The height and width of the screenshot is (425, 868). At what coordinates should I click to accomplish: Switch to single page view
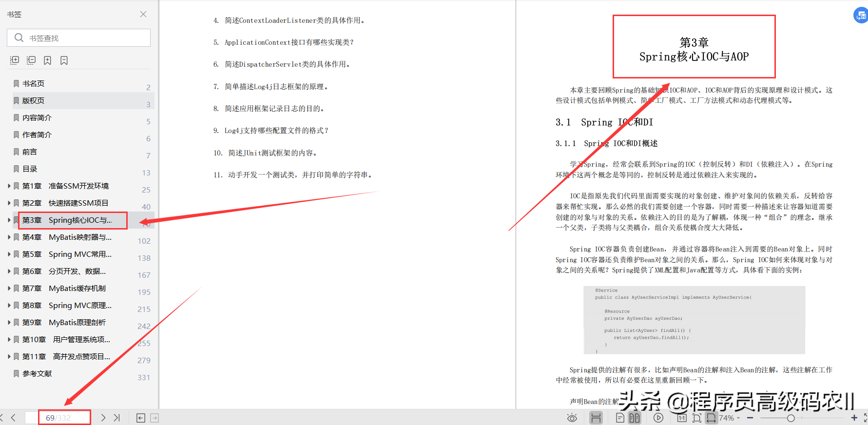620,418
